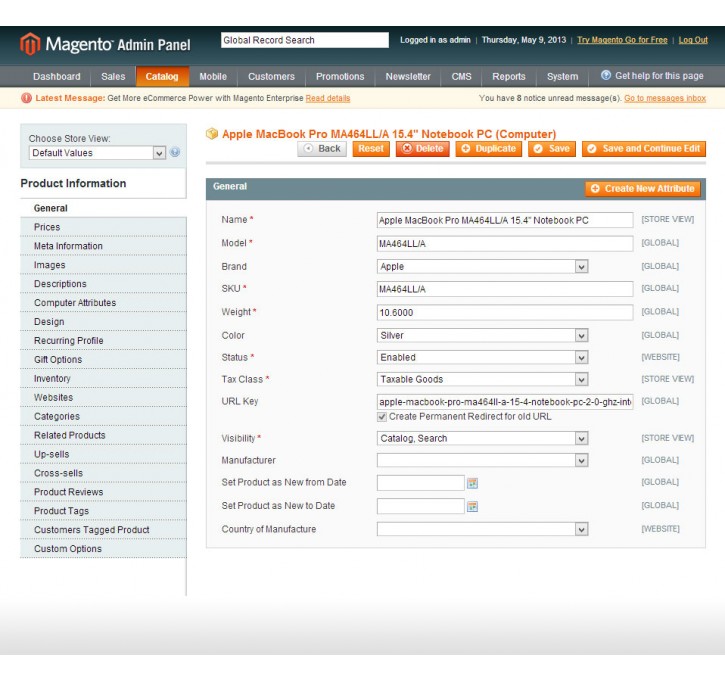Click the Name input field
725x680 pixels.
coord(505,220)
